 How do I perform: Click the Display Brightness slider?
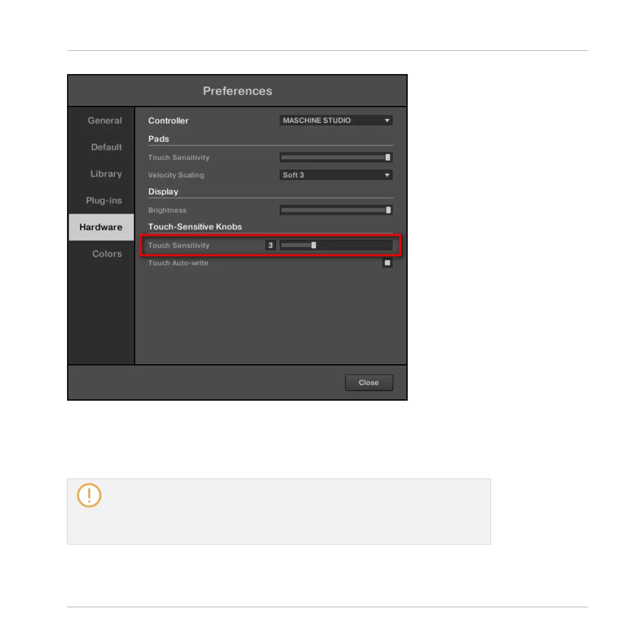click(336, 210)
